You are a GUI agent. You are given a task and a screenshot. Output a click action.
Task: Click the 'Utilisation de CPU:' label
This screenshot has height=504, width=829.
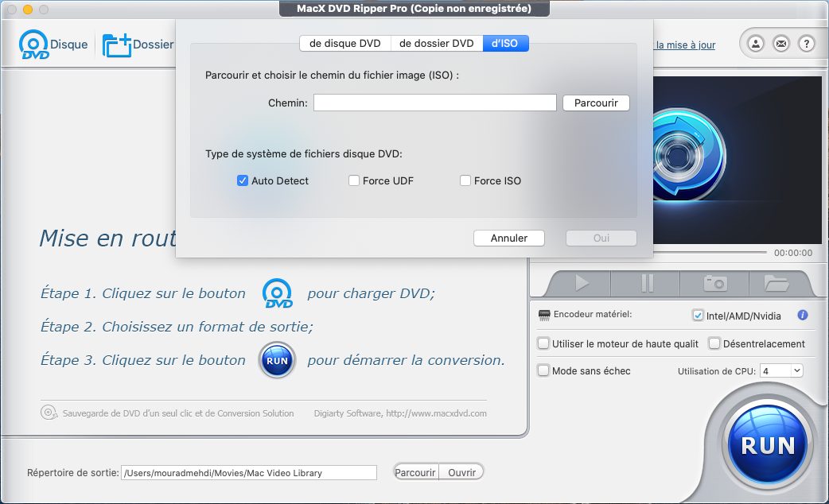[x=717, y=371]
